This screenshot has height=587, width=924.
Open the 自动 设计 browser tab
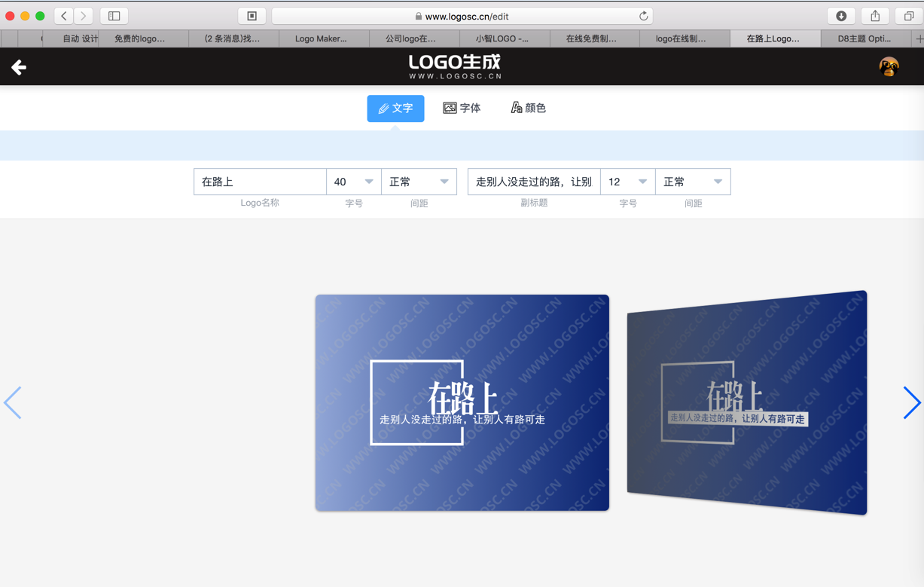point(71,38)
